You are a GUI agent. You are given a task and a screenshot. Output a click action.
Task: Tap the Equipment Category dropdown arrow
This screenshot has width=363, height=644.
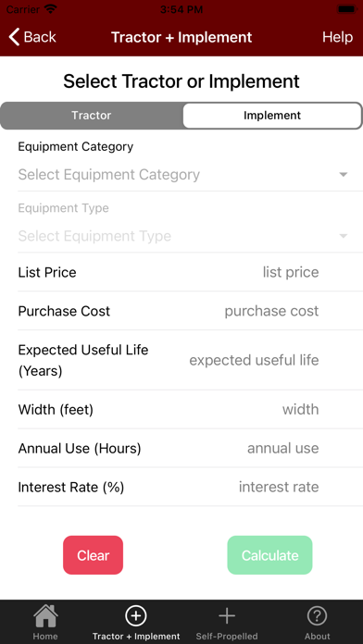(344, 175)
